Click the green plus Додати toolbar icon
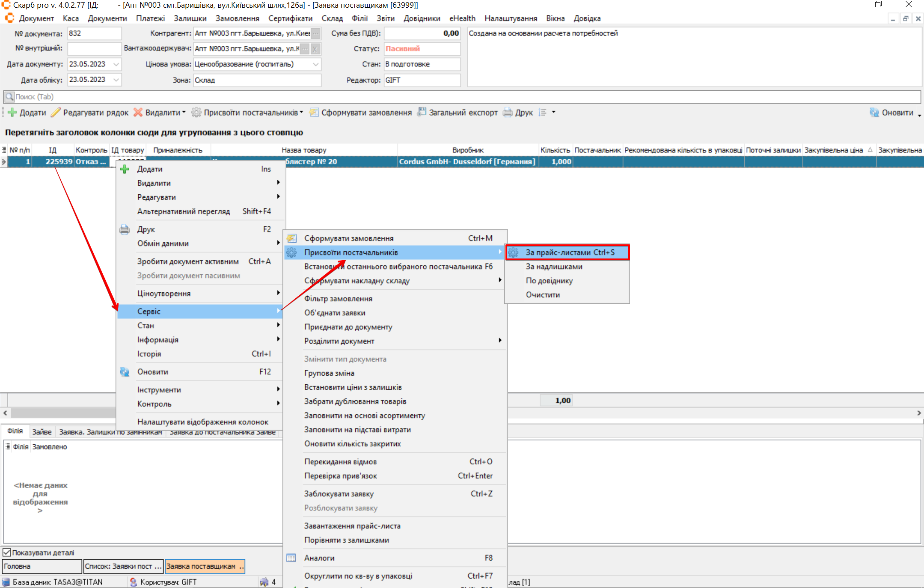Screen dimensions: 924x588 [x=12, y=113]
